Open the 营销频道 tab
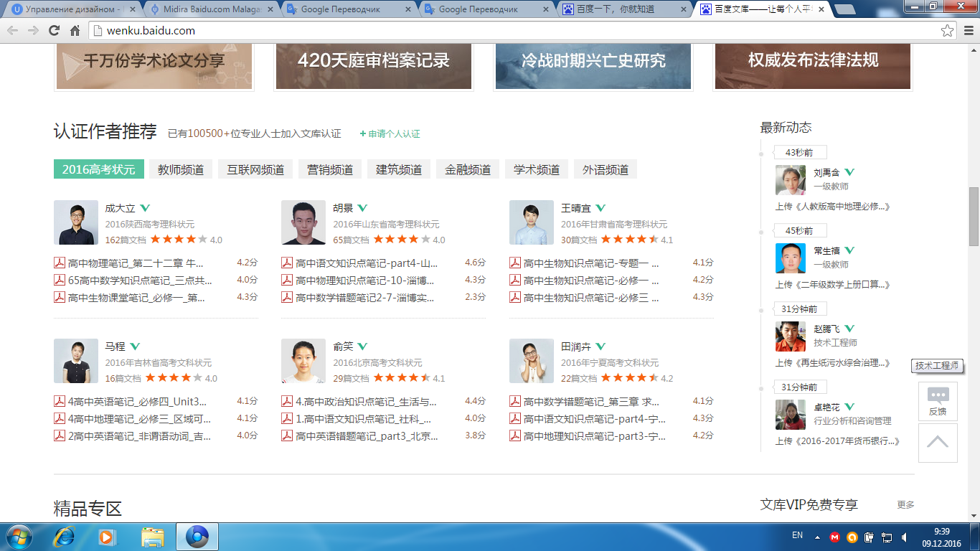Image resolution: width=980 pixels, height=551 pixels. tap(330, 169)
